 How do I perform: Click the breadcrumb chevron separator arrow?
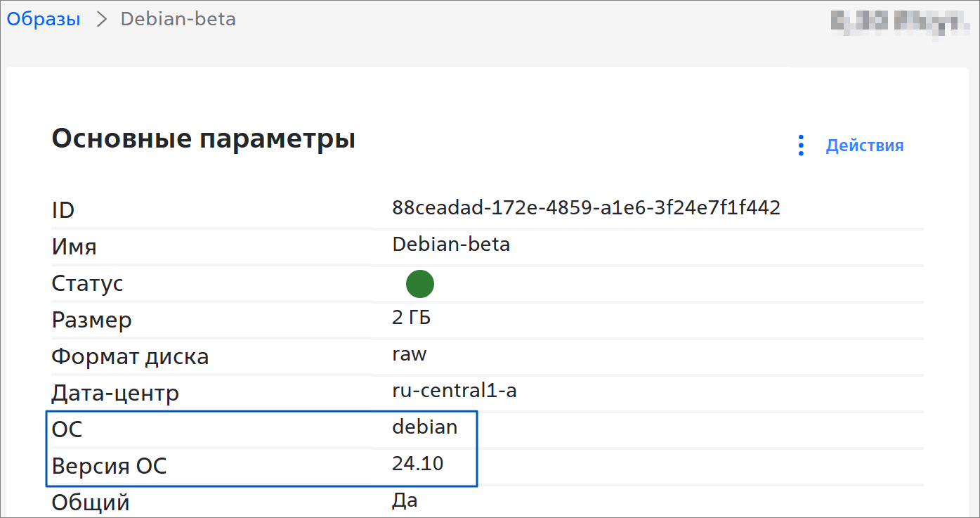101,19
